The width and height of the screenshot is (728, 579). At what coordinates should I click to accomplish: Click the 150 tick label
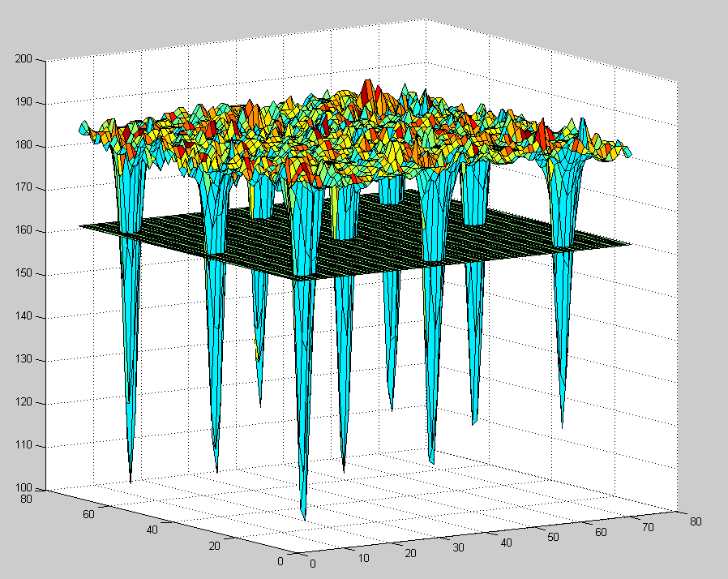pos(24,273)
